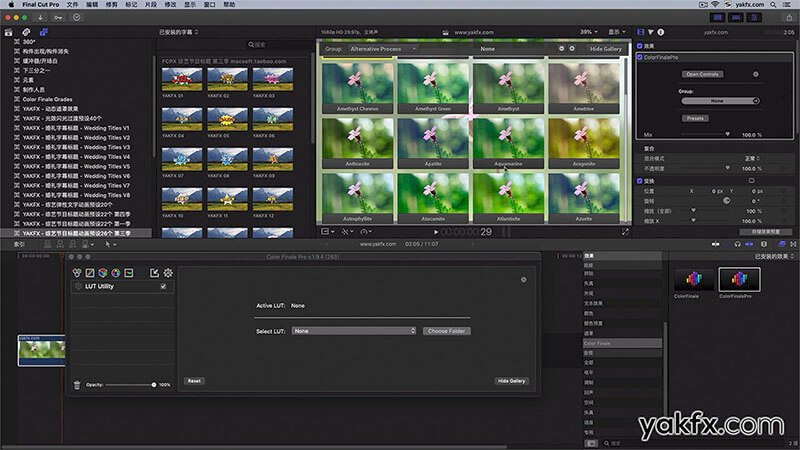Enter fullscreen viewer with the arrows icon
Viewport: 800px width, 450px height.
point(625,232)
